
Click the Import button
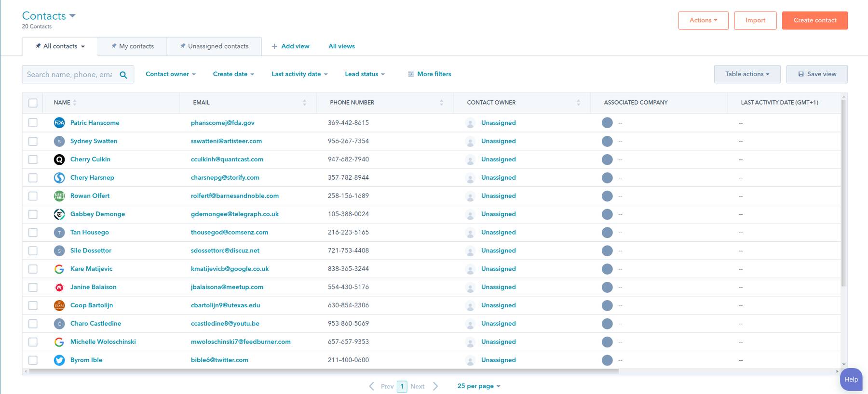755,20
